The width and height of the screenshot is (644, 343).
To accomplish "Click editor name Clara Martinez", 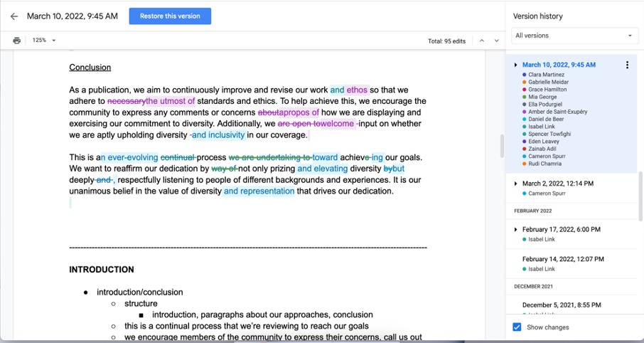I will (x=546, y=75).
